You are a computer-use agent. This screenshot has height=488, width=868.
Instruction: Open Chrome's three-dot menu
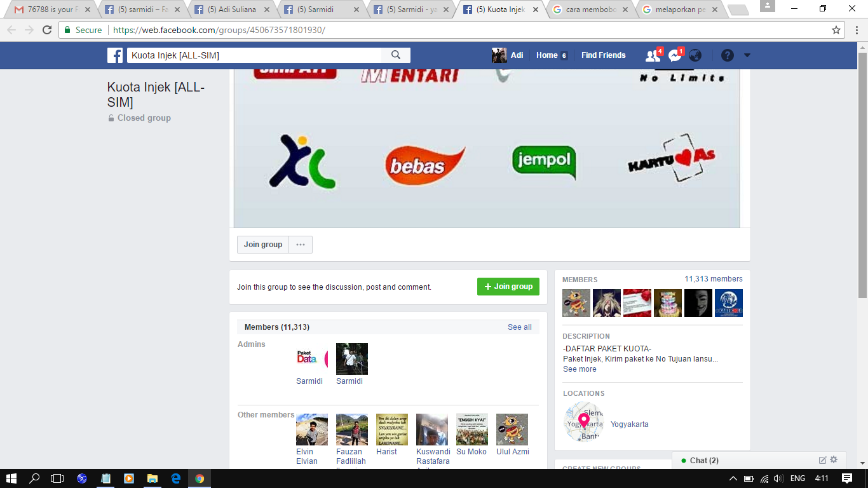(x=856, y=30)
